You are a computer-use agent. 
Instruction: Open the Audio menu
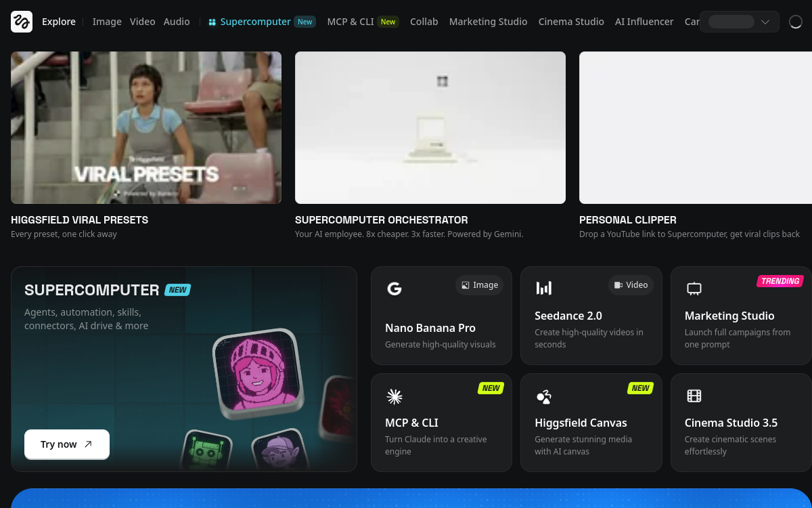(x=177, y=22)
